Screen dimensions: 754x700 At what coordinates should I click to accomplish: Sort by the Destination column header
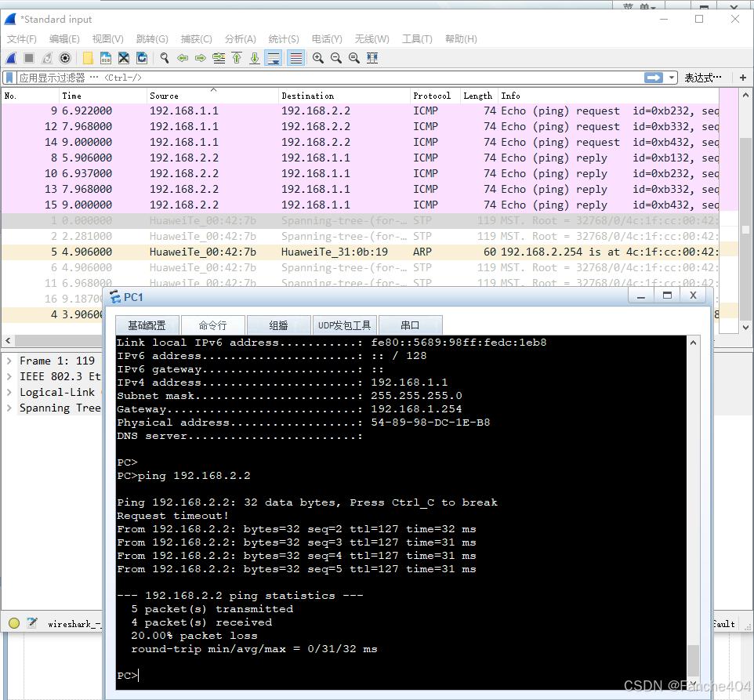coord(344,96)
